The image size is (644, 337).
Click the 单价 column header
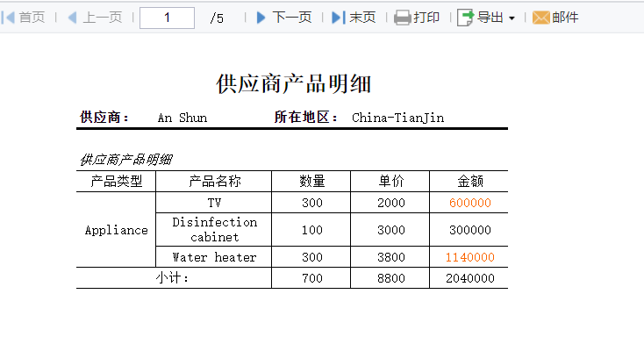390,182
